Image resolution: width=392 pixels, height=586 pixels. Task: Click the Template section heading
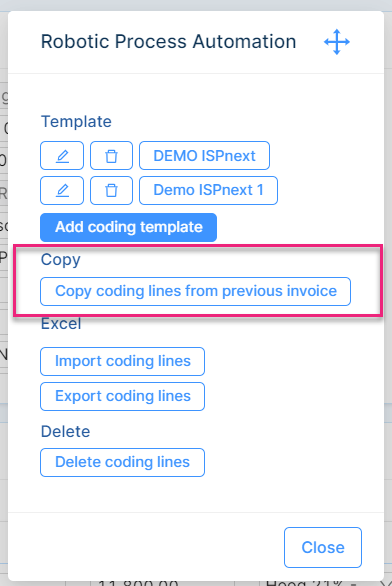click(x=76, y=121)
